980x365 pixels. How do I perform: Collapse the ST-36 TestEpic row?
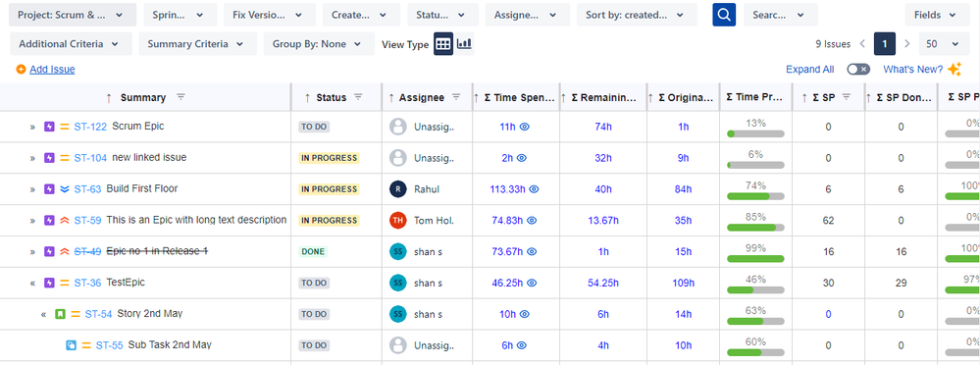[32, 284]
